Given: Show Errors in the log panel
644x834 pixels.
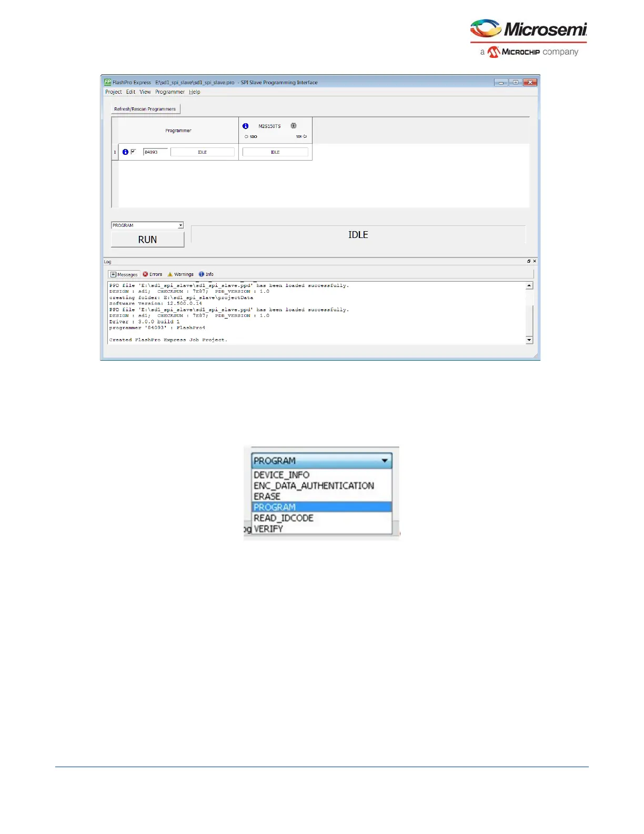Looking at the screenshot, I should coord(153,274).
